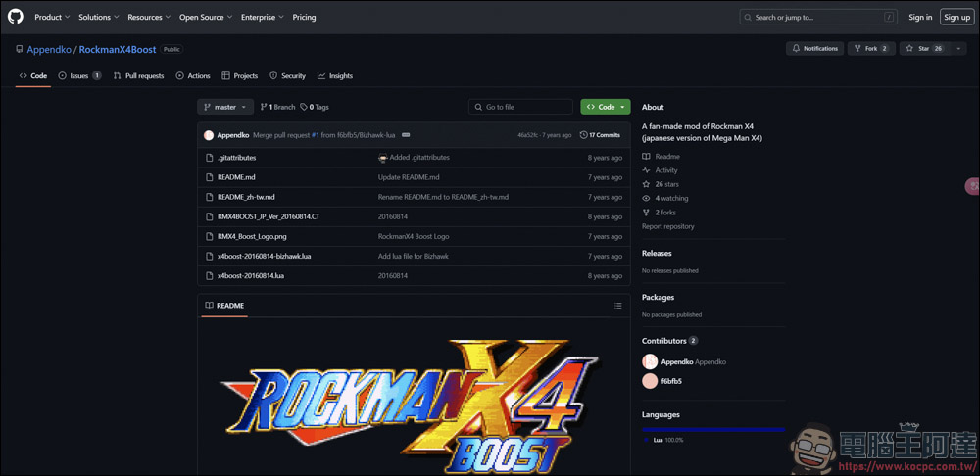Select the README tab in file viewer
Screen dimensions: 980x476
coord(224,306)
